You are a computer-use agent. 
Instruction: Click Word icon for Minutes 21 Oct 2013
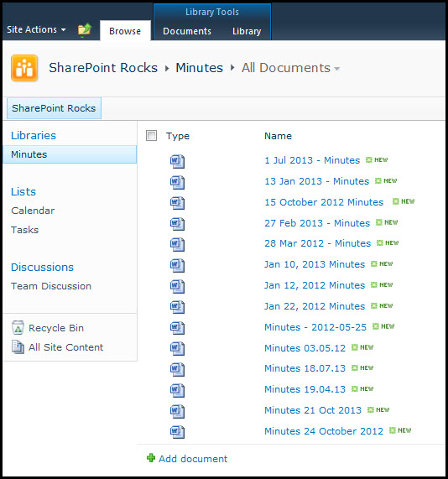coord(177,411)
